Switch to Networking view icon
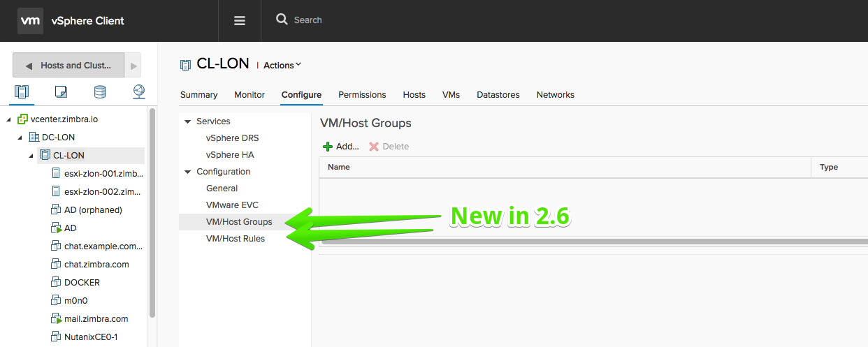 138,91
